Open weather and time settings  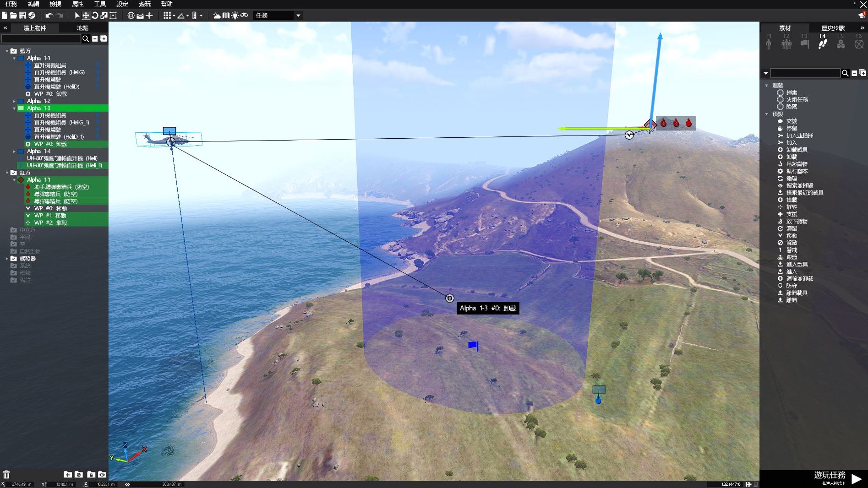pos(217,15)
